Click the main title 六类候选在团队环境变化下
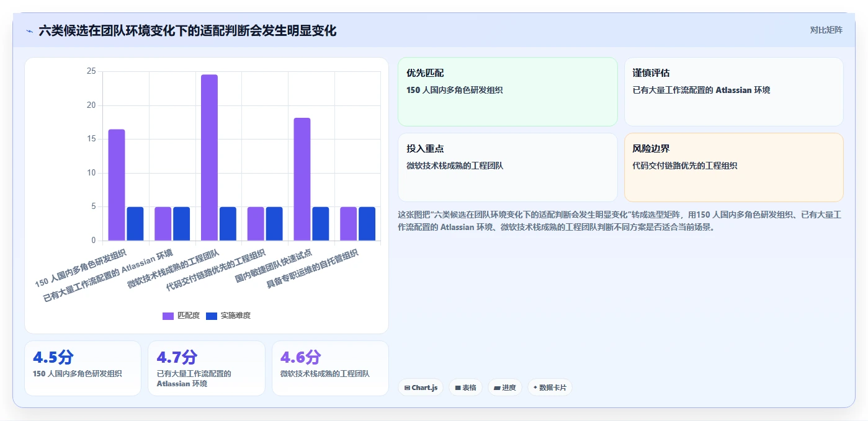 [187, 30]
